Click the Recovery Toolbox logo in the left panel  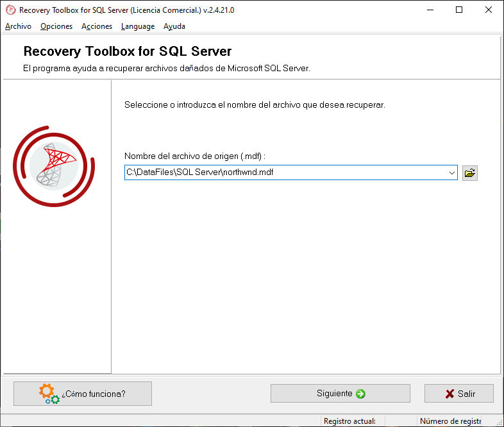tap(54, 166)
